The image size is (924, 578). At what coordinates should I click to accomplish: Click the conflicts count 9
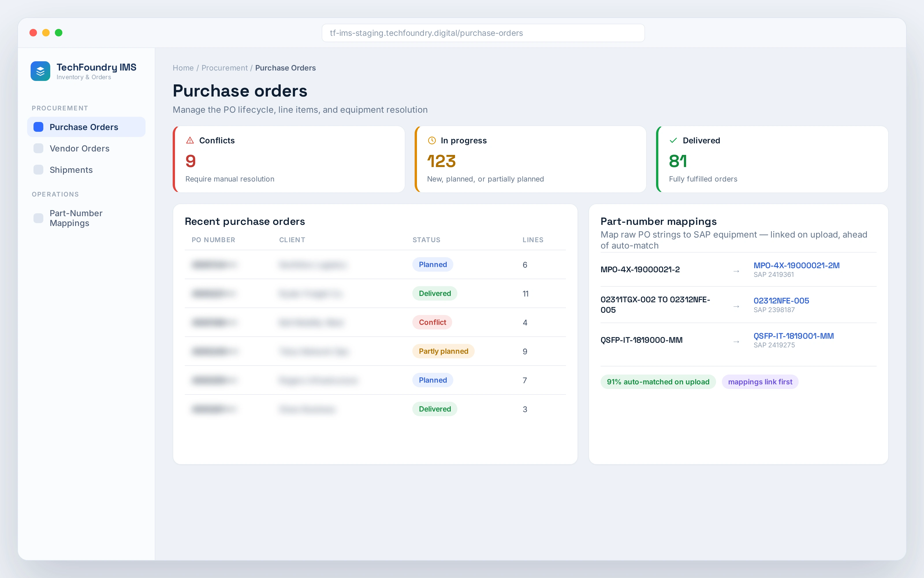click(x=191, y=161)
